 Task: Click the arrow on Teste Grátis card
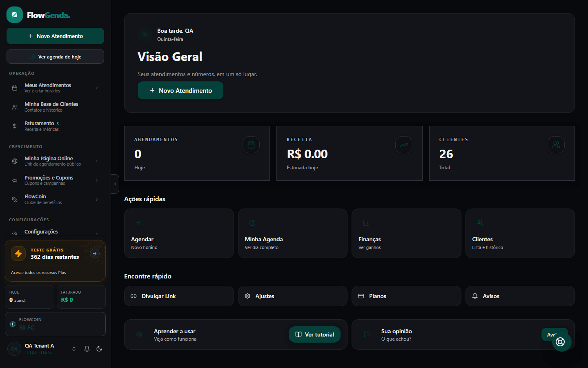(95, 254)
